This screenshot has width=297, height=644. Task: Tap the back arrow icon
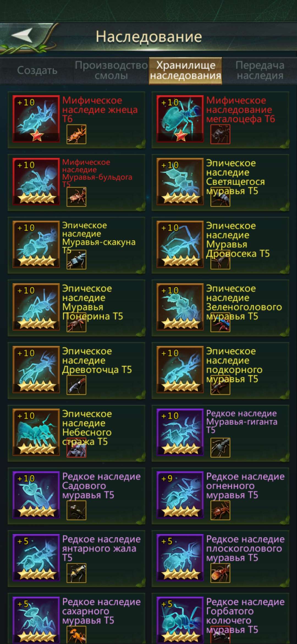tap(22, 36)
